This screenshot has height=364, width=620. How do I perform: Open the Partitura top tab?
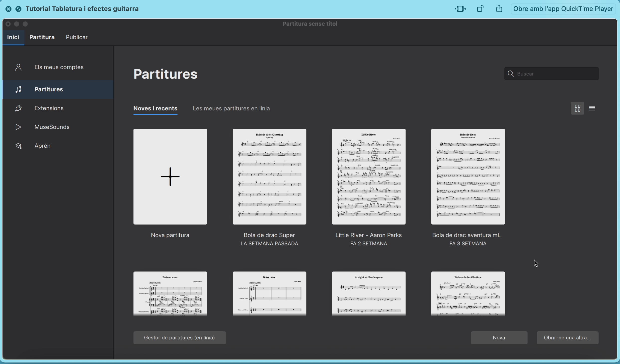click(x=42, y=37)
